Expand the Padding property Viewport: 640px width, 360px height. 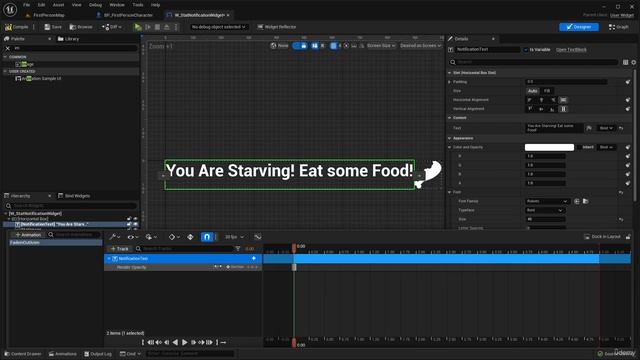click(450, 82)
